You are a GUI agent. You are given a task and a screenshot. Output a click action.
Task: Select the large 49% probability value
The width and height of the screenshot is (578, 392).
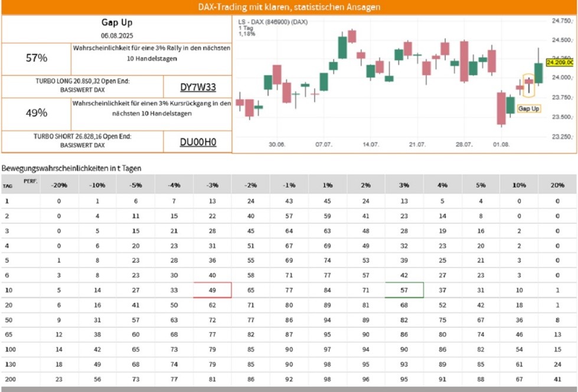pyautogui.click(x=37, y=113)
